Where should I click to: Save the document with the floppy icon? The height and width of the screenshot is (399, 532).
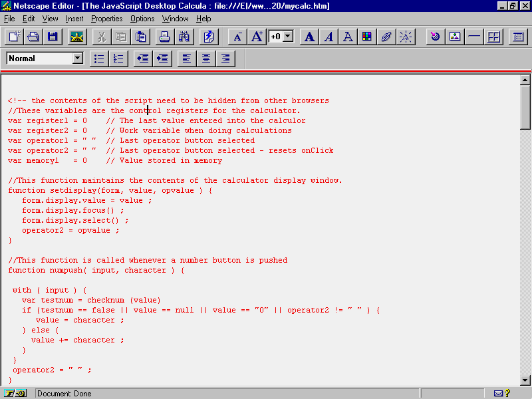point(53,37)
